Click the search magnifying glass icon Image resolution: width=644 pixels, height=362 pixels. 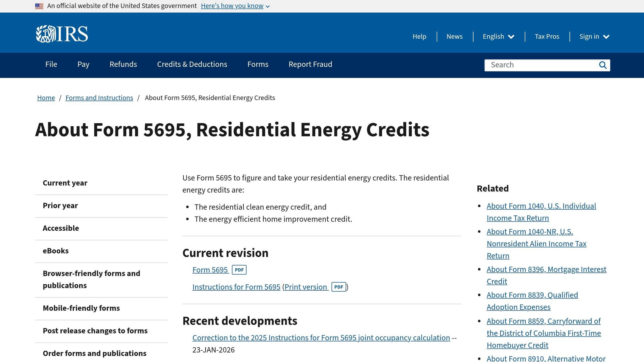[603, 65]
